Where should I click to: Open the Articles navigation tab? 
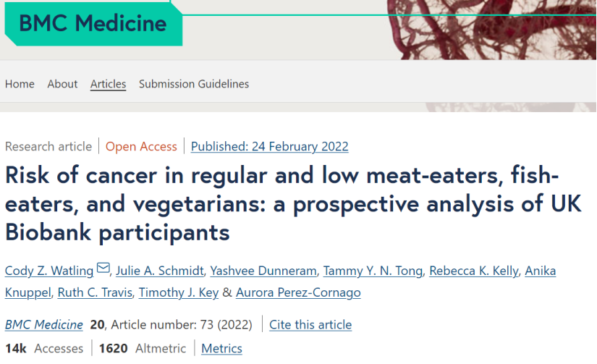(x=108, y=84)
